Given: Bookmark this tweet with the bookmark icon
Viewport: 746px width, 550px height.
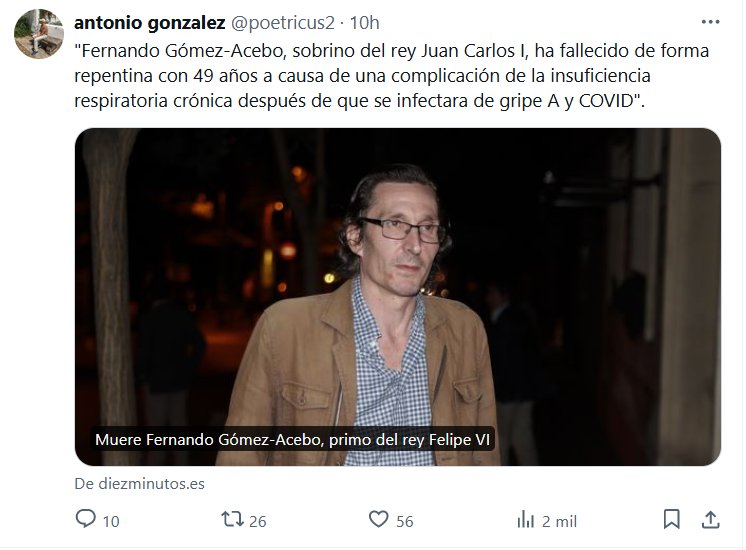Looking at the screenshot, I should 671,519.
